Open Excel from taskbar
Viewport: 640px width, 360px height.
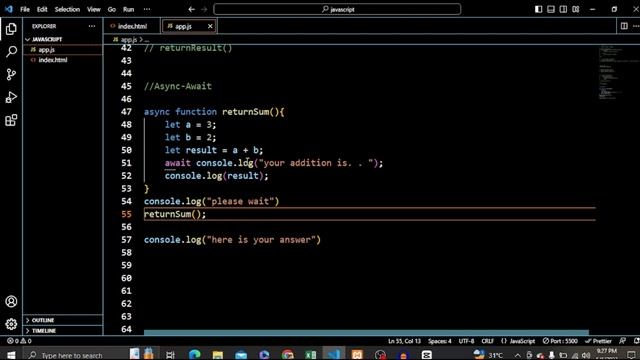point(311,355)
